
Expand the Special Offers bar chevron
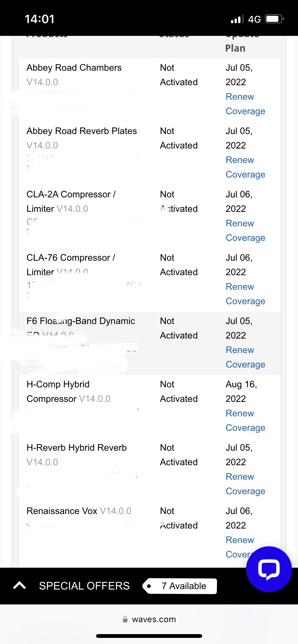click(x=20, y=586)
